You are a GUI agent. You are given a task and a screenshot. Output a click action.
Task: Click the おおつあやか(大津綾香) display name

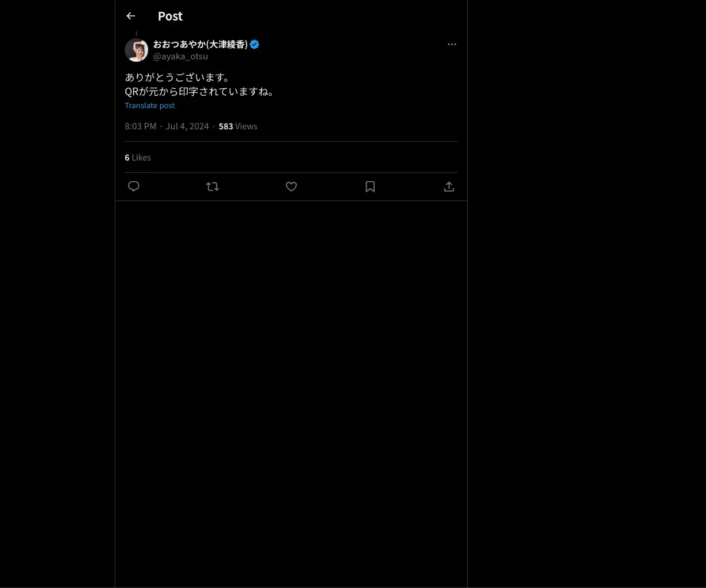click(200, 45)
